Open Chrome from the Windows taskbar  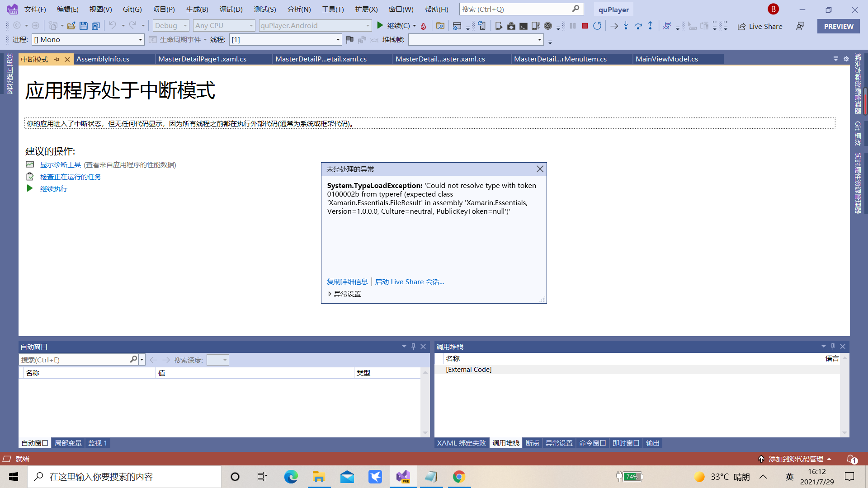tap(459, 477)
